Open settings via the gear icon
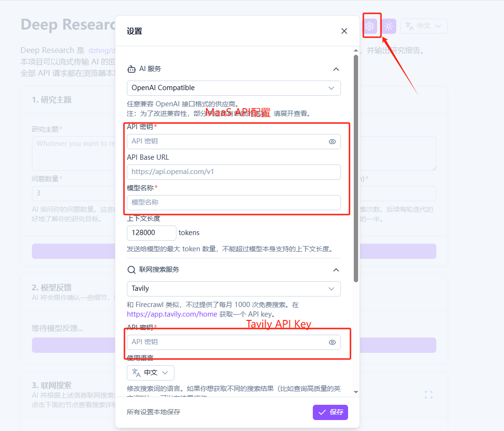The image size is (504, 431). [x=370, y=26]
